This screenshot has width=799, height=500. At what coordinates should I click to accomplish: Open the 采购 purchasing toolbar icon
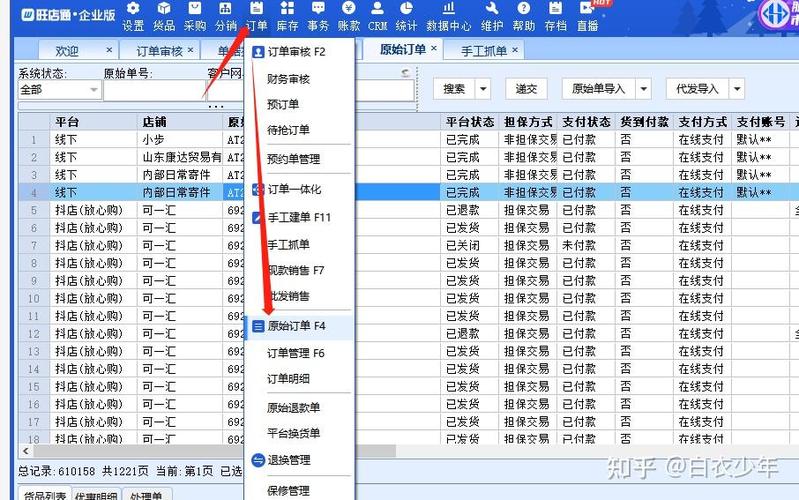(195, 16)
